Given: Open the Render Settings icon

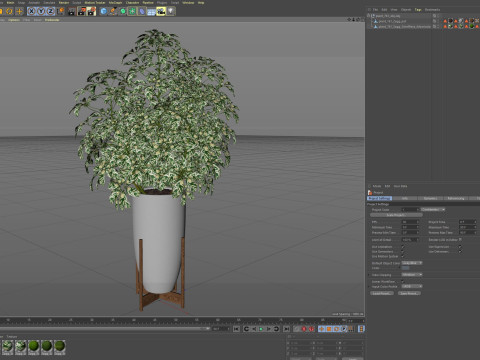Looking at the screenshot, I should (x=91, y=11).
